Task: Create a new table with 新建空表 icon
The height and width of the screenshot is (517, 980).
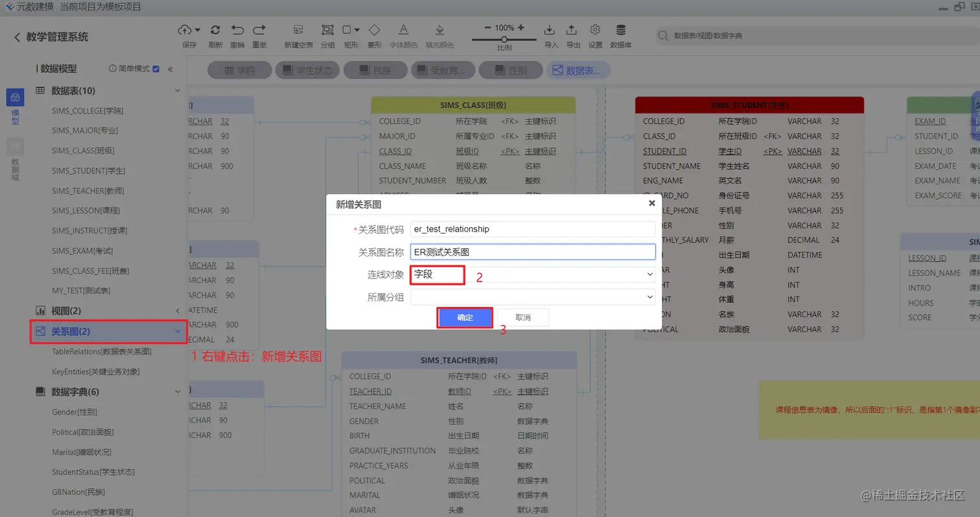Action: click(x=299, y=30)
